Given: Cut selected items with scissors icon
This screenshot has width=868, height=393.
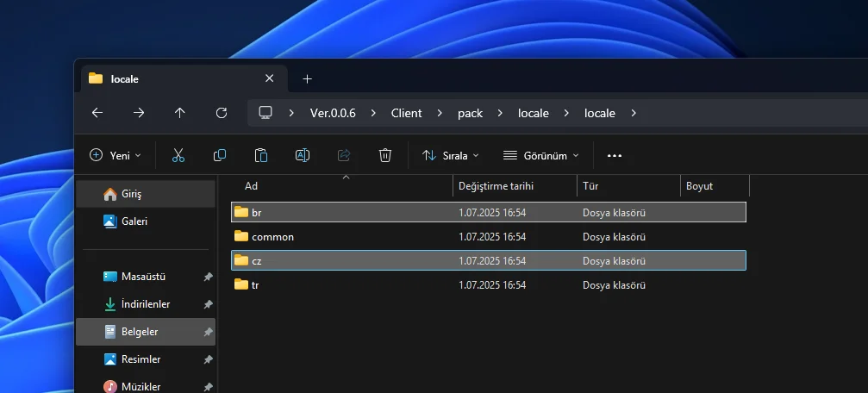Looking at the screenshot, I should [x=178, y=155].
